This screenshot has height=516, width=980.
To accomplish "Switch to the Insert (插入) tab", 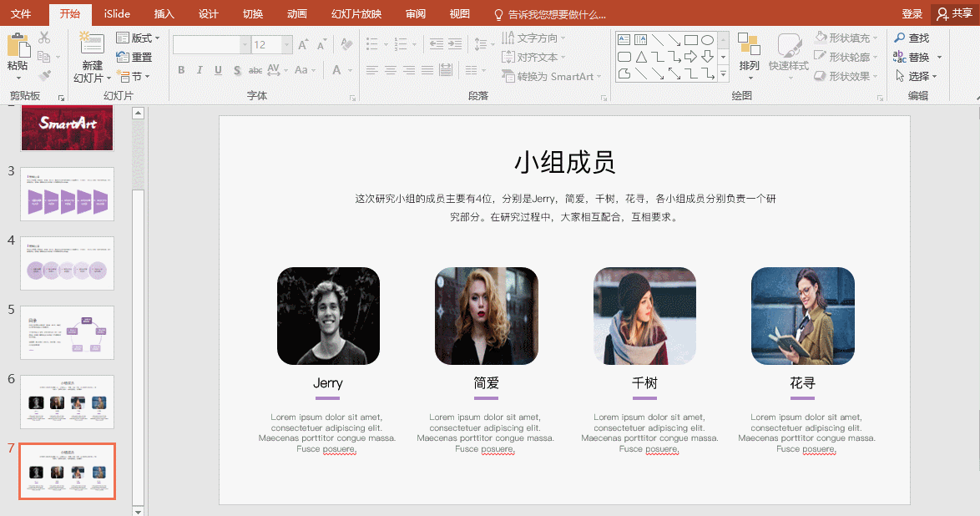I will click(164, 13).
